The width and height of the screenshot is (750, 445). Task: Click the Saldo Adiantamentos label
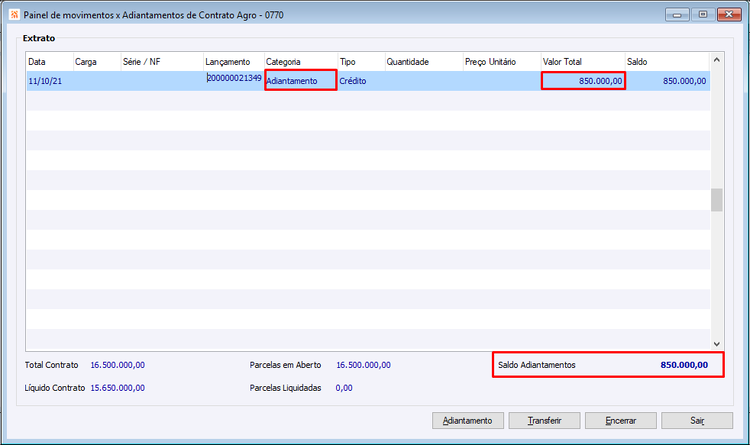pos(537,365)
